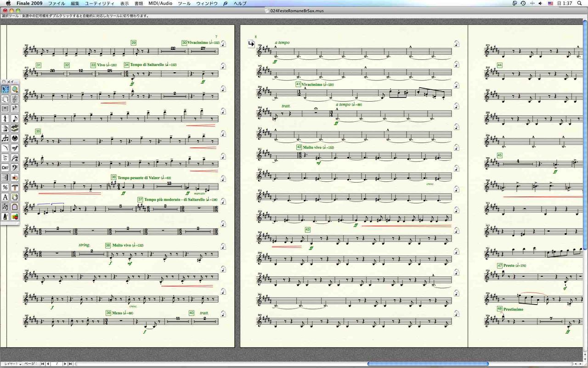Choose the MIDI tool connector icon
The image size is (588, 368).
click(15, 138)
